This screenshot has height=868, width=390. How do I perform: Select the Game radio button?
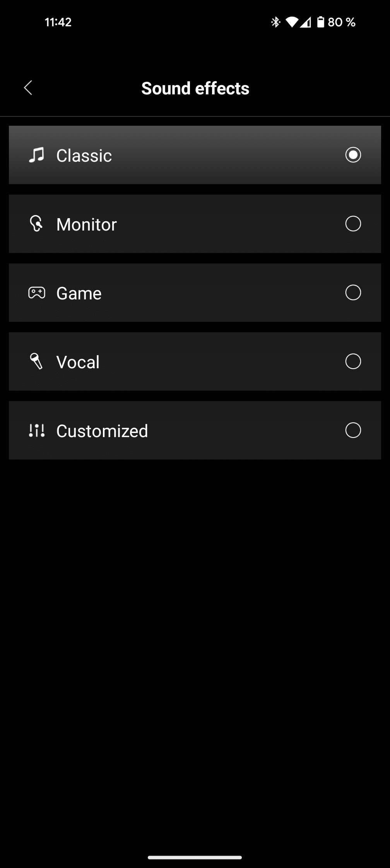pos(353,292)
